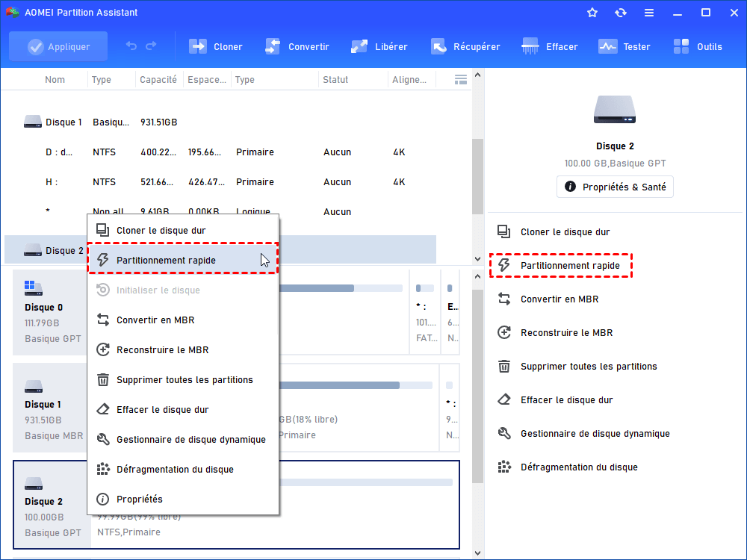
Task: Click the info icon beside Propriétés in context menu
Action: [102, 499]
